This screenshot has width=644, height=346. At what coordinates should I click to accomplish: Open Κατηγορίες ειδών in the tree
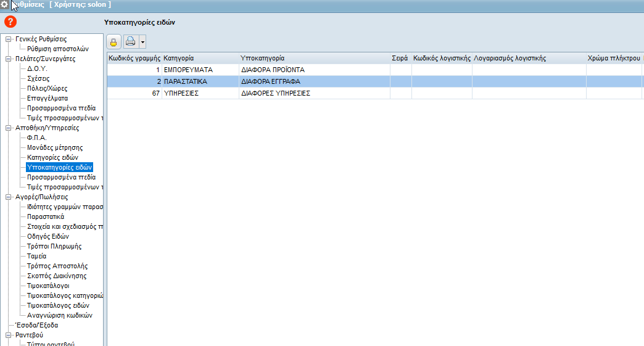click(52, 158)
